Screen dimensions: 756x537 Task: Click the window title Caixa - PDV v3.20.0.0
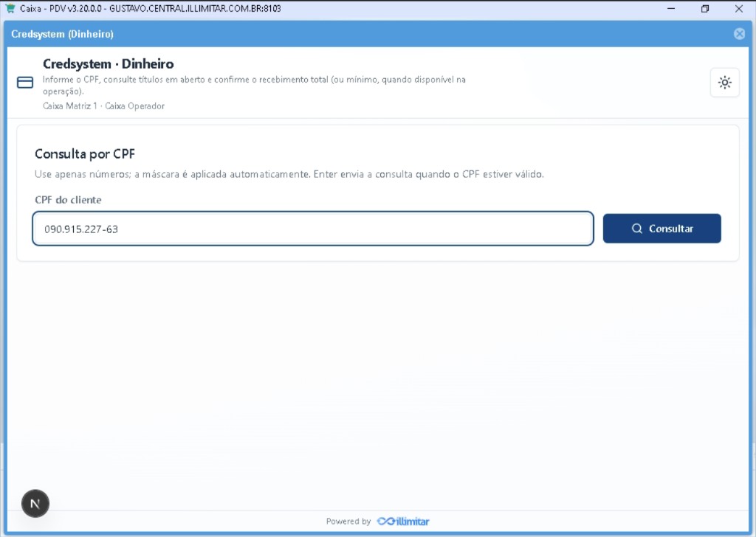coord(61,8)
